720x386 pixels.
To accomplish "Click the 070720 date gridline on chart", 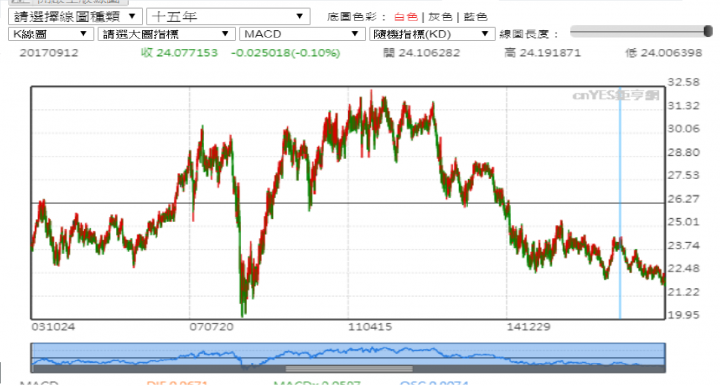I will tap(190, 202).
